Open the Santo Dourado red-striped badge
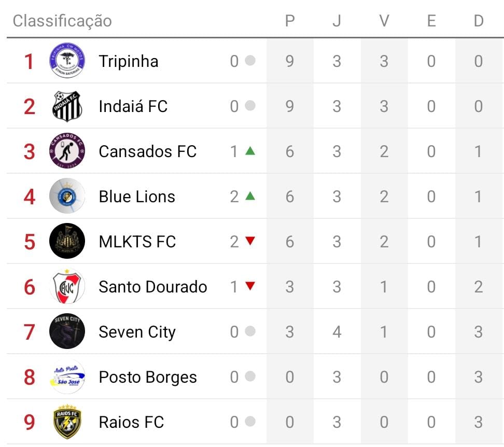This screenshot has width=504, height=447. point(67,286)
